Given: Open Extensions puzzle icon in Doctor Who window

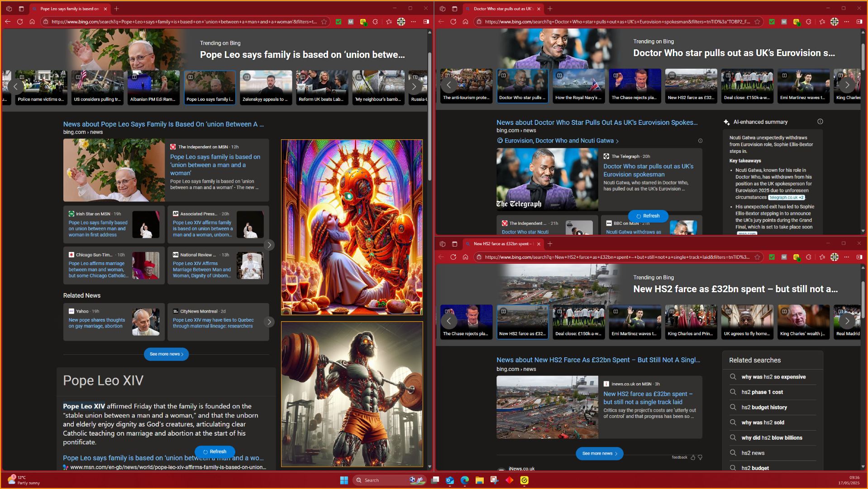Looking at the screenshot, I should pyautogui.click(x=809, y=21).
